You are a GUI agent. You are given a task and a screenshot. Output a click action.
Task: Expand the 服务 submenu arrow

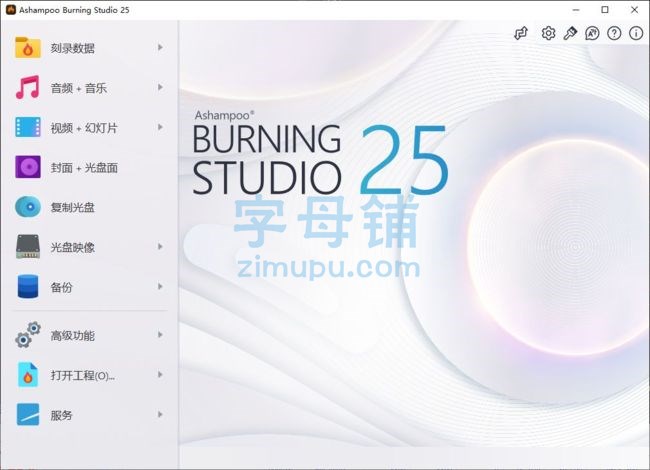[160, 414]
